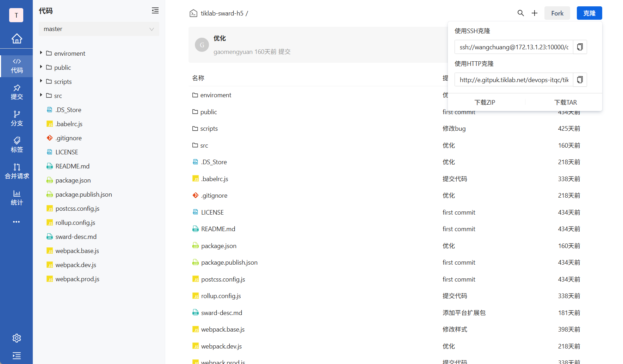Open webpack.dev.js in the file list

click(x=221, y=346)
